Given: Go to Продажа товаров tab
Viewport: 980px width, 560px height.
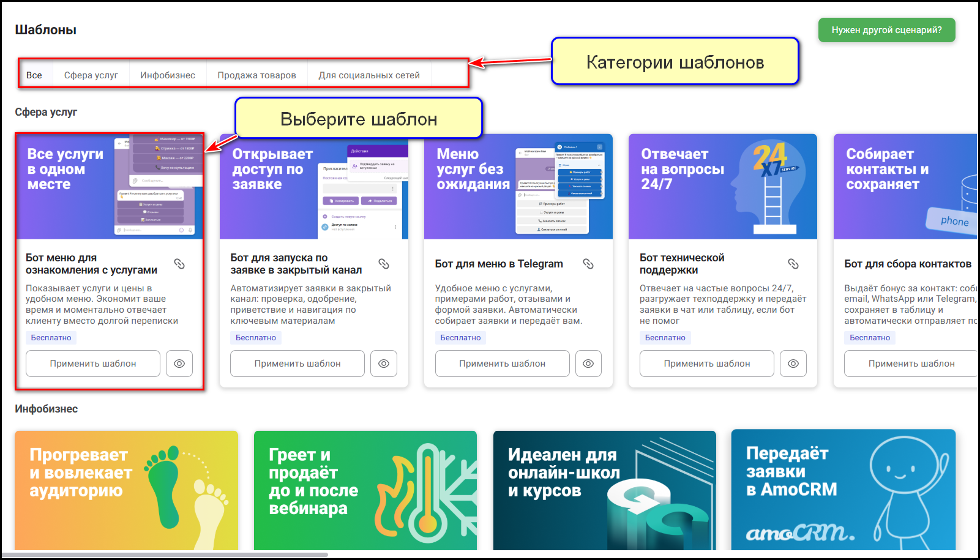Looking at the screenshot, I should 256,75.
